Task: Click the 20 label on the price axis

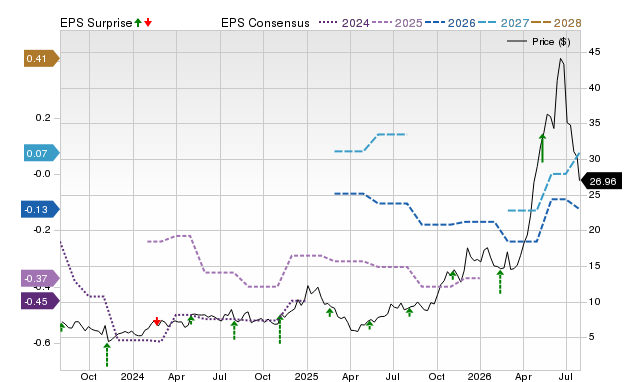Action: [x=594, y=230]
